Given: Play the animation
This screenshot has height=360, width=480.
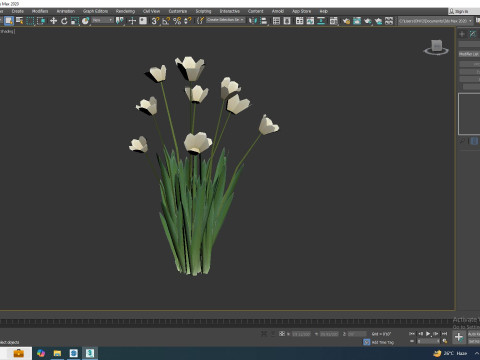Looking at the screenshot, I should coord(428,333).
